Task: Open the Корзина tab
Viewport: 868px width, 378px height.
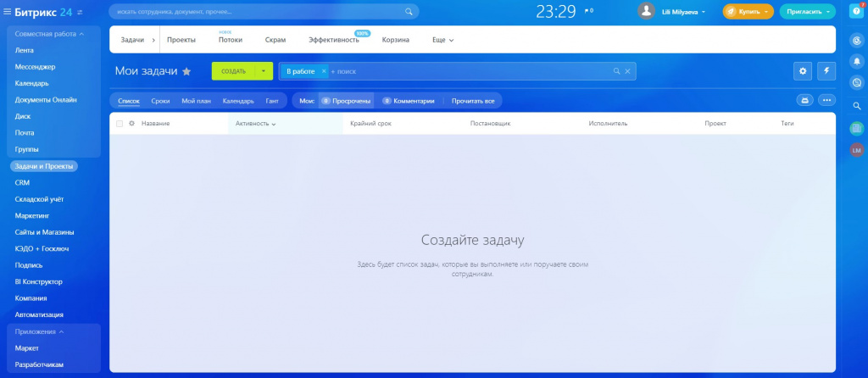Action: coord(396,40)
